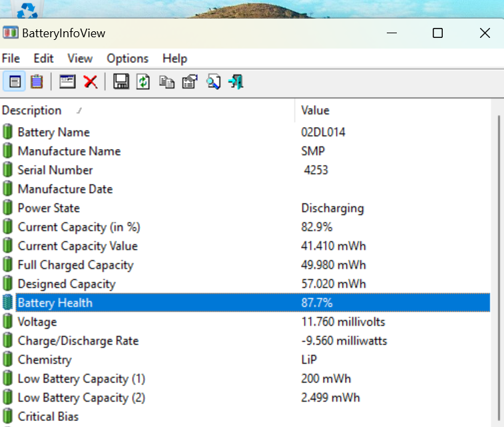Select the Voltage row text
This screenshot has height=427, width=504.
click(37, 322)
